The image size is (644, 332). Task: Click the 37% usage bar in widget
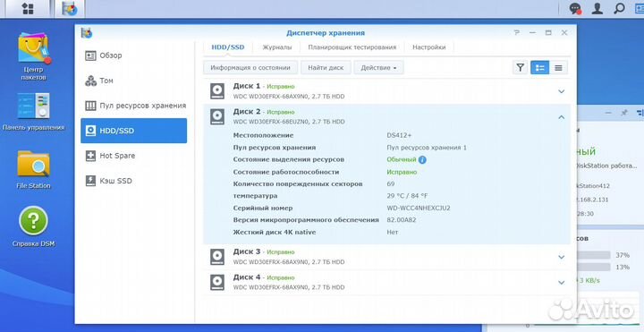594,255
